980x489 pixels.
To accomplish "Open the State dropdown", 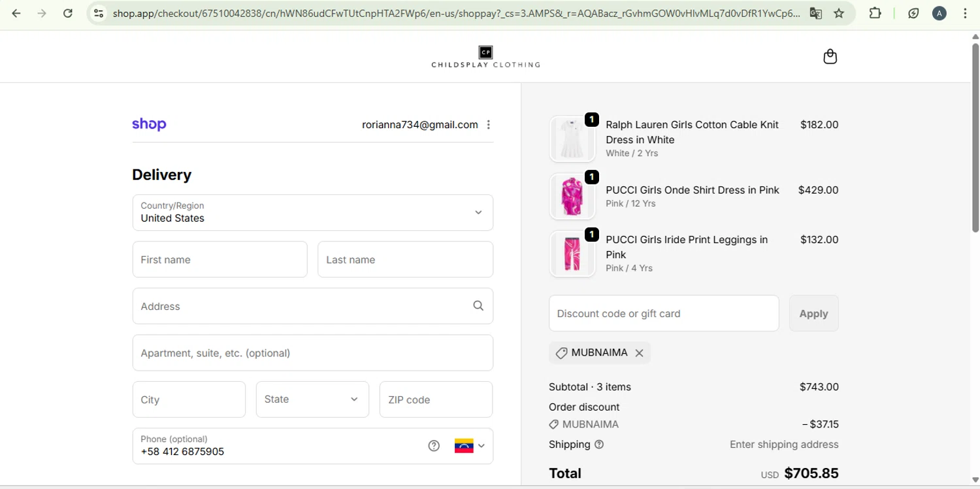I will (x=312, y=399).
